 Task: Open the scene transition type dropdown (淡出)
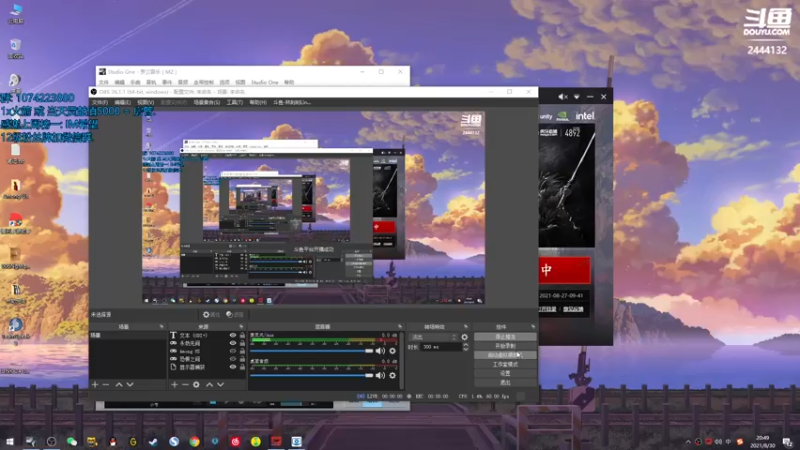click(433, 337)
